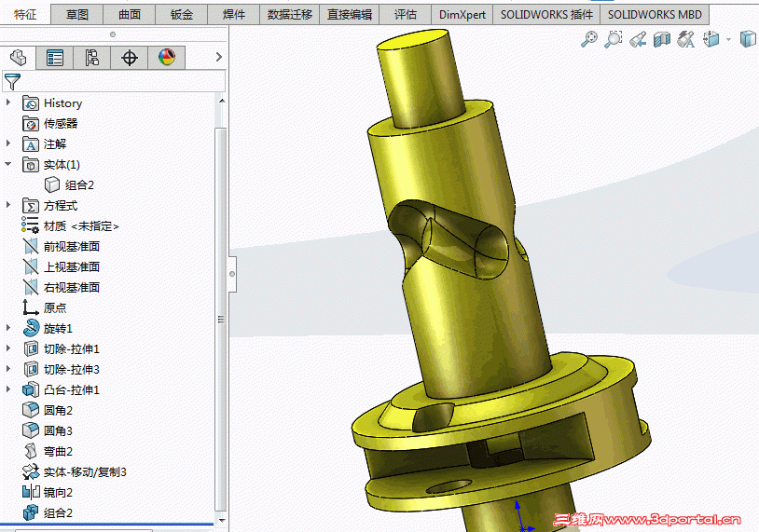Select the 注解 annotations icon
The width and height of the screenshot is (759, 532).
tap(31, 144)
